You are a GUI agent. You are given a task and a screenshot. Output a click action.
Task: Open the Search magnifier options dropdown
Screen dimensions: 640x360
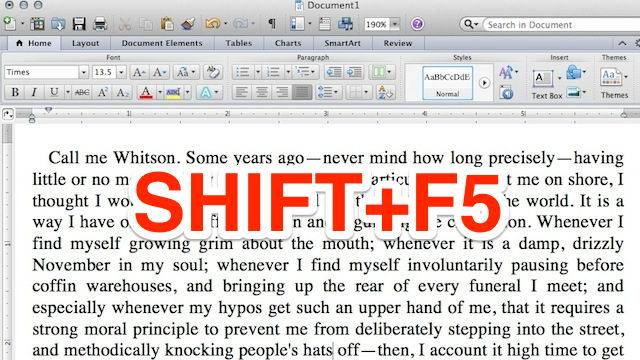(471, 24)
